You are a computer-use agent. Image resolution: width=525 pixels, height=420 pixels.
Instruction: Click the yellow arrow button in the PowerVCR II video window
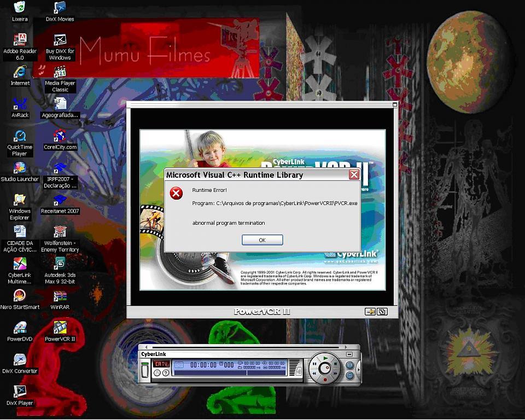pos(370,312)
